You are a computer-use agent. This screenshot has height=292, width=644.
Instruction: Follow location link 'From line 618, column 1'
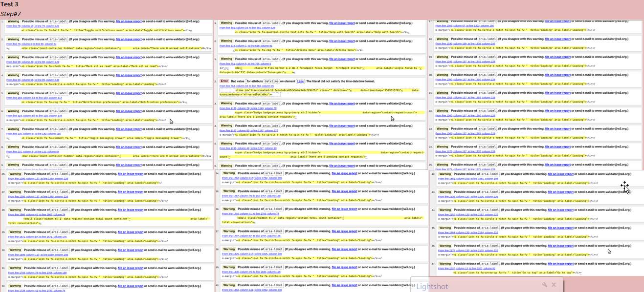click(x=245, y=46)
